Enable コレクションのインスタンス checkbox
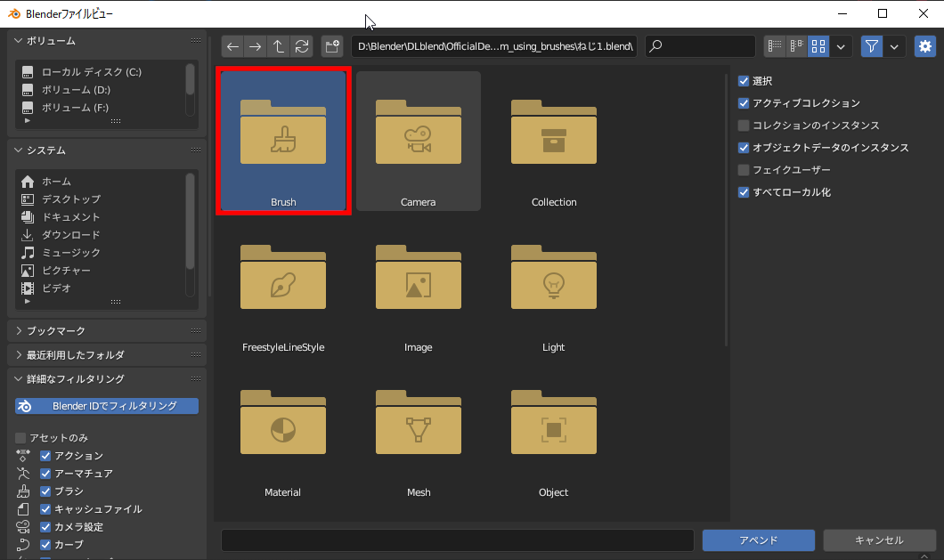 (x=744, y=126)
